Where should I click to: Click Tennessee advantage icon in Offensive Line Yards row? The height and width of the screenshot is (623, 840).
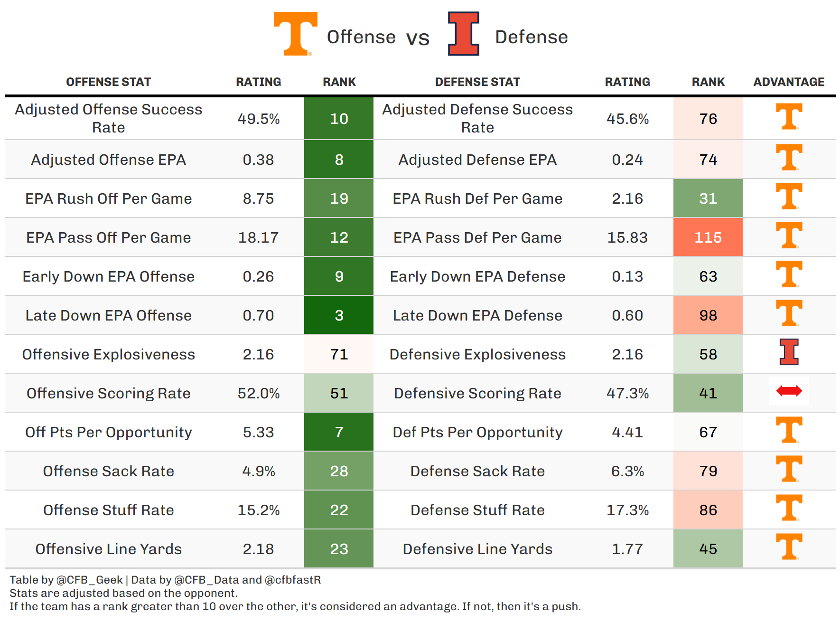pyautogui.click(x=789, y=547)
